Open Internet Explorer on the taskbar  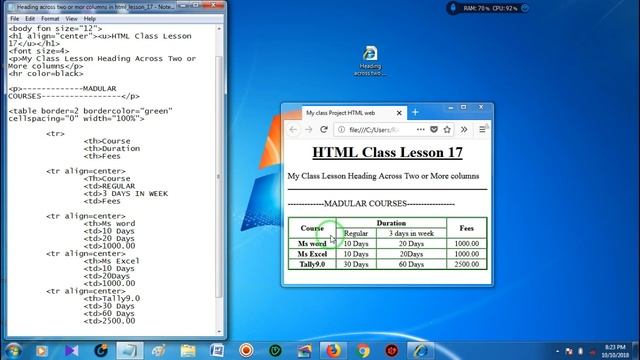[x=421, y=351]
